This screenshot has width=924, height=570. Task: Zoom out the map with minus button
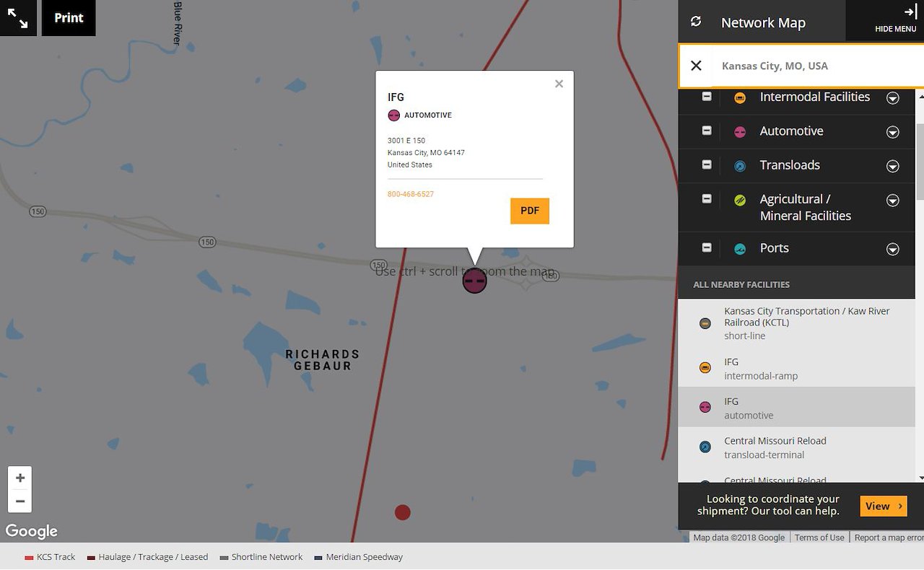(x=20, y=501)
